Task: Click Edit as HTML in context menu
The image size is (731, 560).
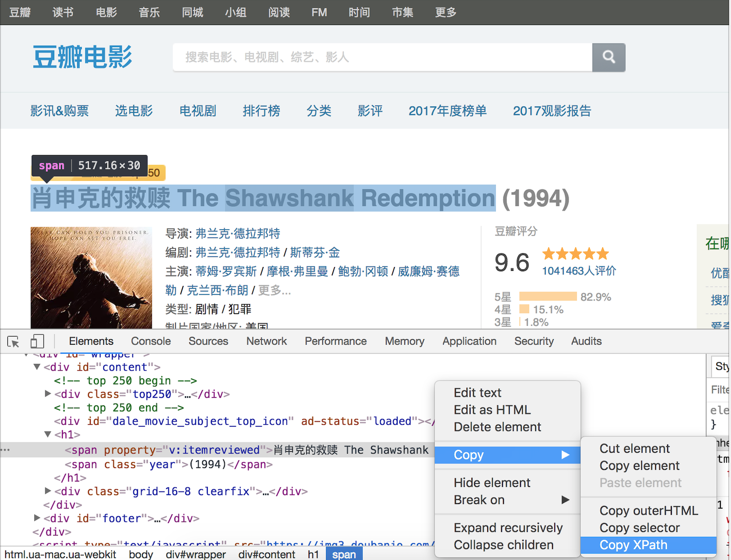Action: 492,410
